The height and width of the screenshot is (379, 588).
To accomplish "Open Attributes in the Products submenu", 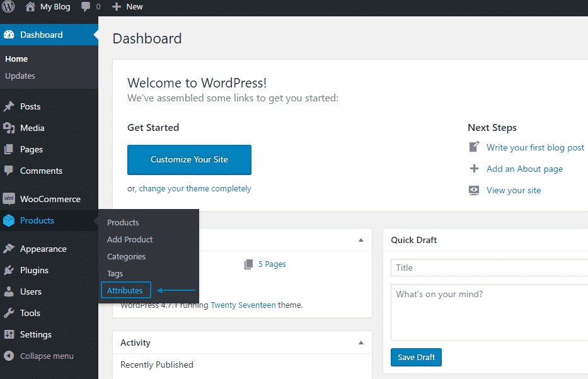I will click(125, 290).
